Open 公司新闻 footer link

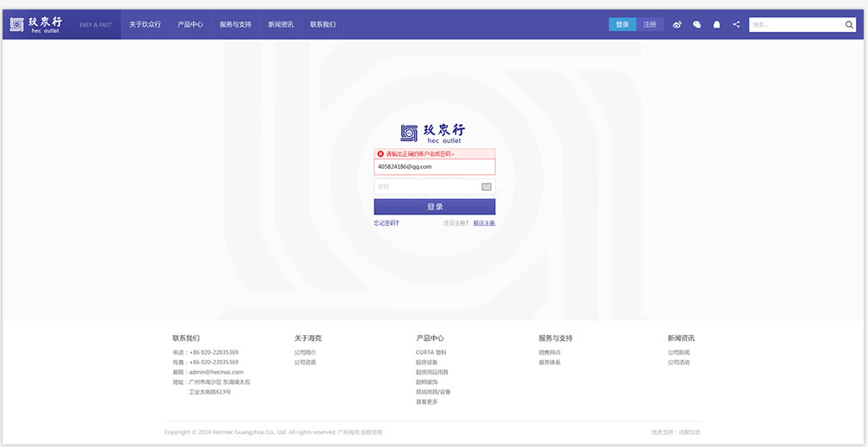(x=679, y=352)
